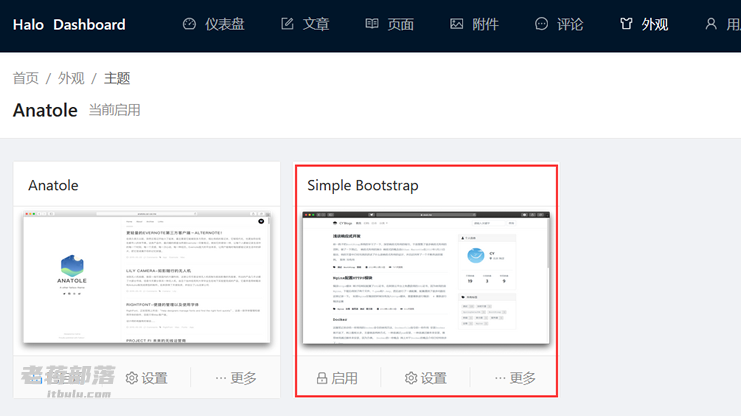
Task: Click the 当前启用 status label
Action: (x=114, y=110)
